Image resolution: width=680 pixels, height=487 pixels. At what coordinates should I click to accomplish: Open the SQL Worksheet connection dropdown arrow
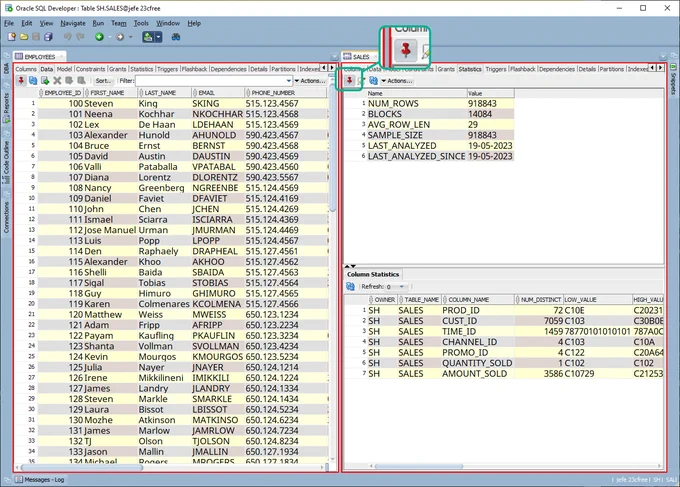(x=158, y=37)
